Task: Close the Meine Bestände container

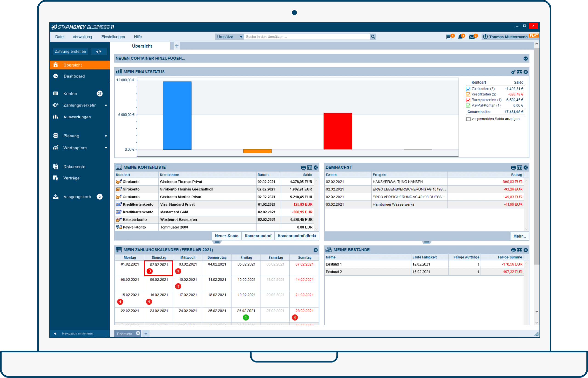Action: click(526, 250)
